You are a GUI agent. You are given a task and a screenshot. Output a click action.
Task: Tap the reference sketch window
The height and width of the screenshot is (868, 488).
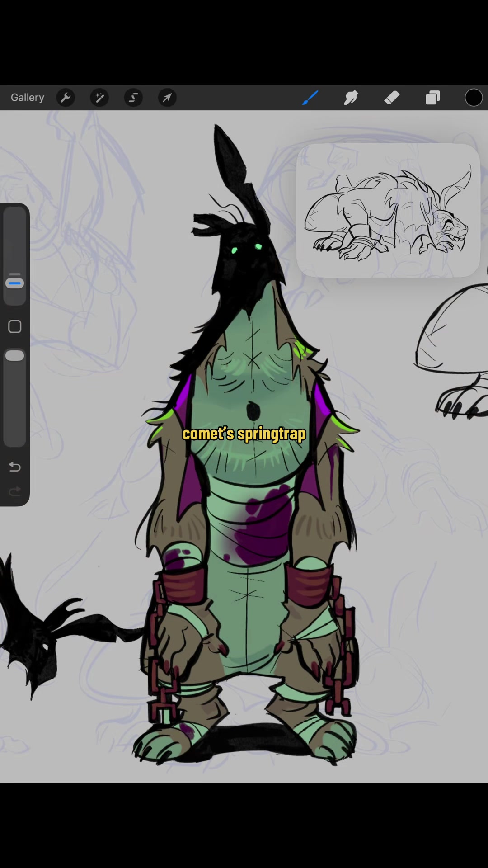(x=388, y=210)
